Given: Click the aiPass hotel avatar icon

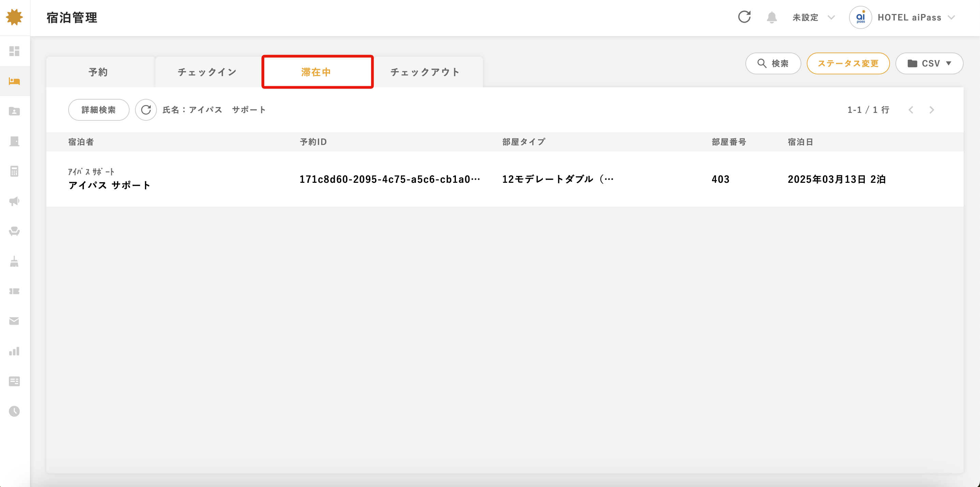Looking at the screenshot, I should point(861,17).
